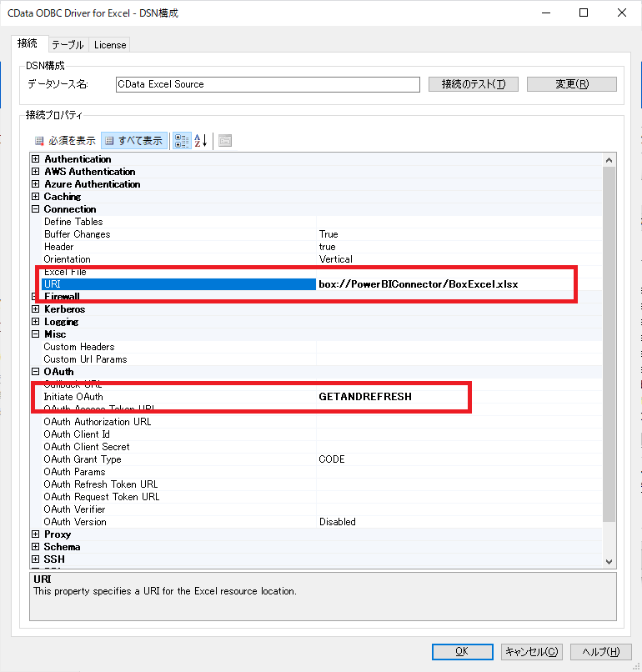Expand the SSH category
Image resolution: width=642 pixels, height=672 pixels.
pyautogui.click(x=36, y=559)
